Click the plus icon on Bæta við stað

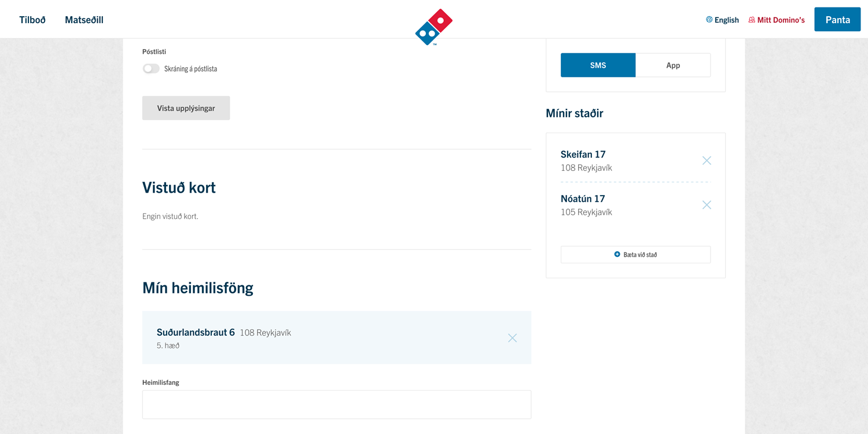click(x=617, y=254)
